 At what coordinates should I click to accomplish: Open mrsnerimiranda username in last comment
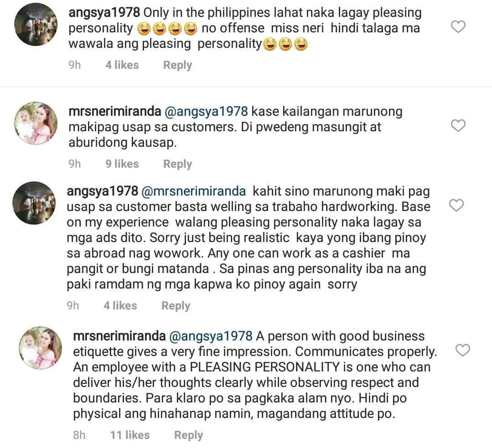[119, 336]
